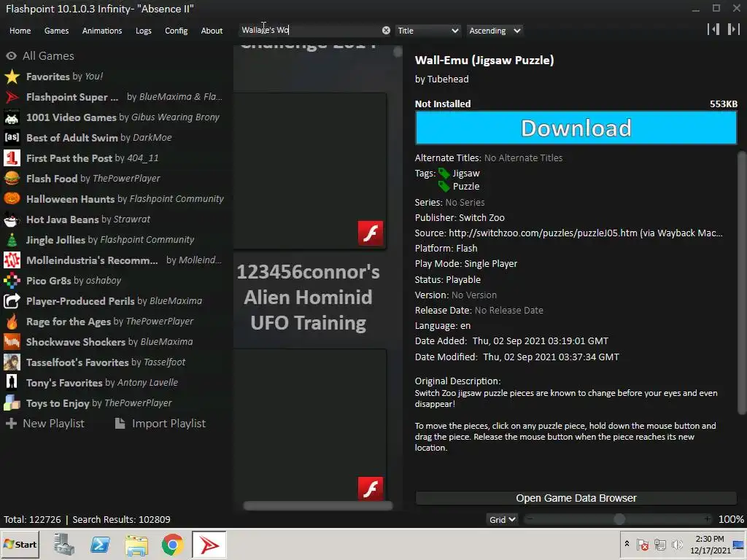747x560 pixels.
Task: Create a New Playlist
Action: (x=44, y=424)
